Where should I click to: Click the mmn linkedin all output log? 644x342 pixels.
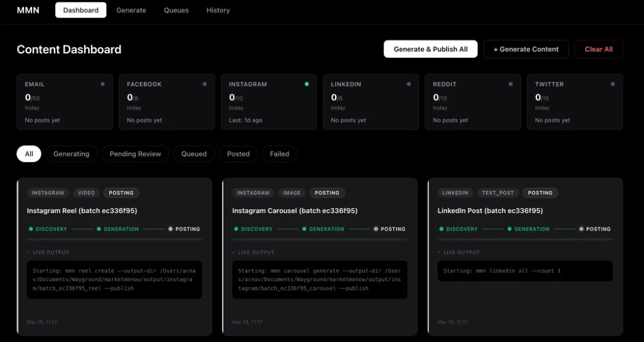(x=525, y=271)
